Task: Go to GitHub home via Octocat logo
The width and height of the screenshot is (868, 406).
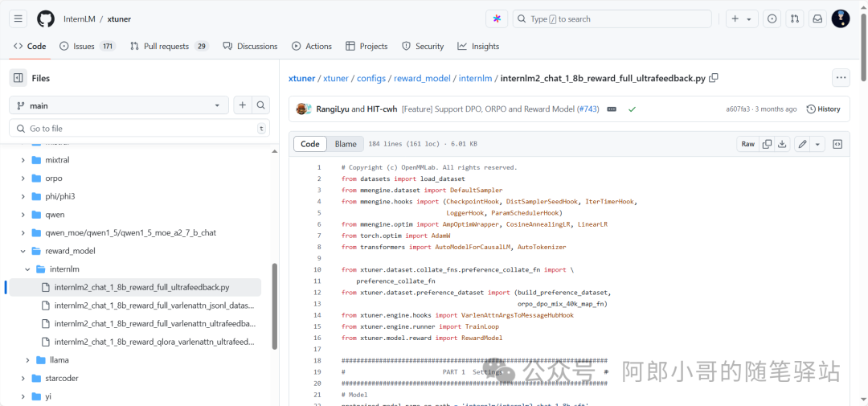Action: pyautogui.click(x=46, y=18)
